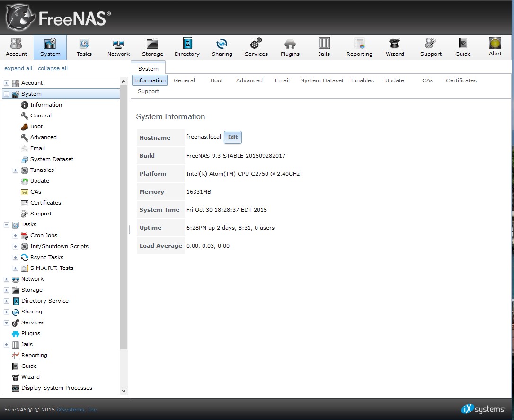The image size is (514, 420).
Task: Expand the S.M.A.R.T. Tests node
Action: click(15, 268)
